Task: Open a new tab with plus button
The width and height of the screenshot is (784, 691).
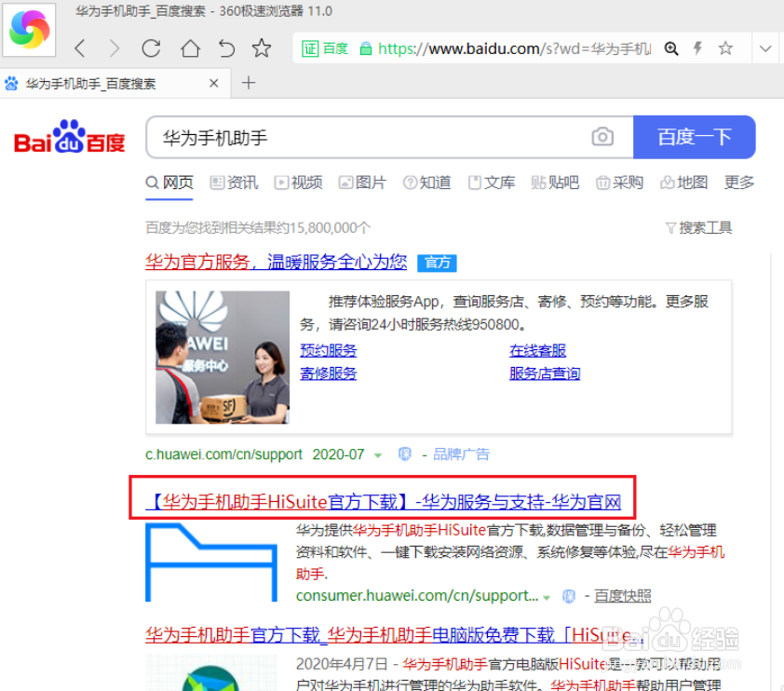Action: pos(249,83)
